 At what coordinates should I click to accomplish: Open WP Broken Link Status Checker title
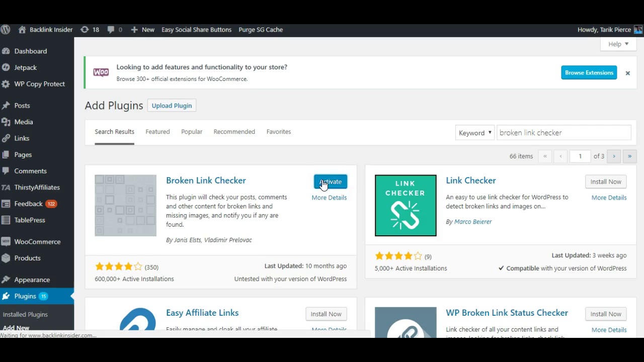click(507, 313)
